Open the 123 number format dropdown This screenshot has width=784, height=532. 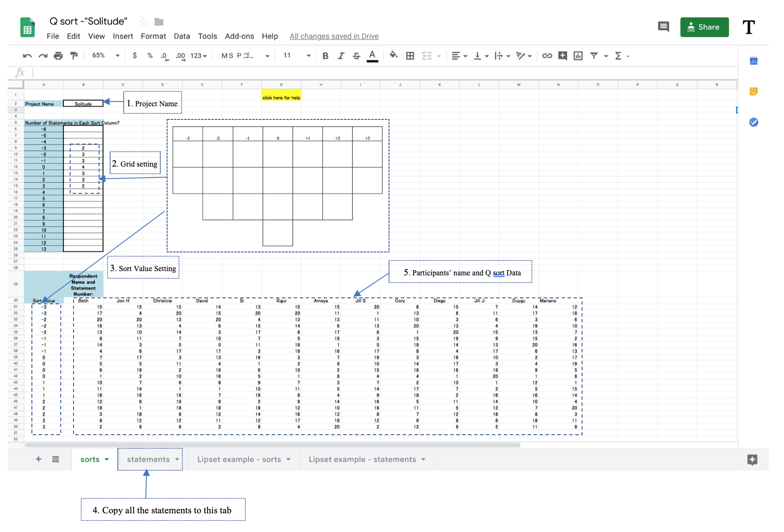pyautogui.click(x=198, y=56)
